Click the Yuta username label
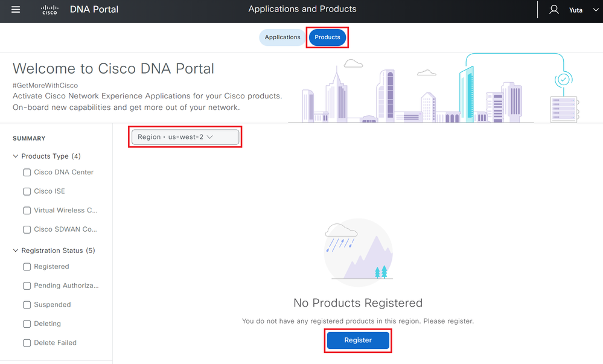 pos(576,10)
